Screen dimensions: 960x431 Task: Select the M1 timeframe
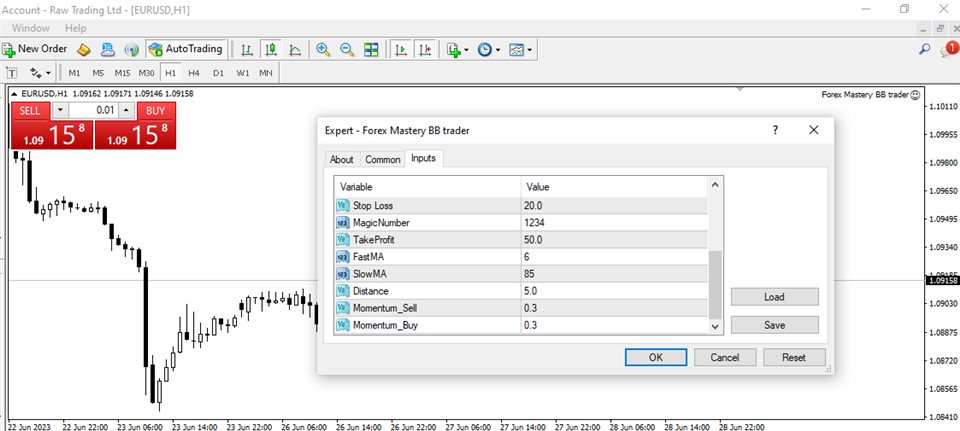pos(74,73)
